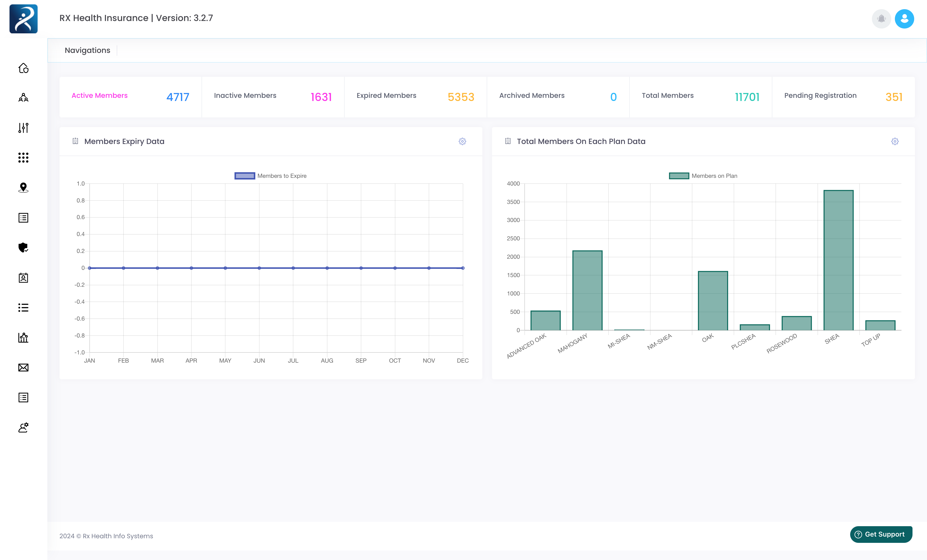Open the sliders settings sidebar icon
This screenshot has width=927, height=560.
click(23, 128)
